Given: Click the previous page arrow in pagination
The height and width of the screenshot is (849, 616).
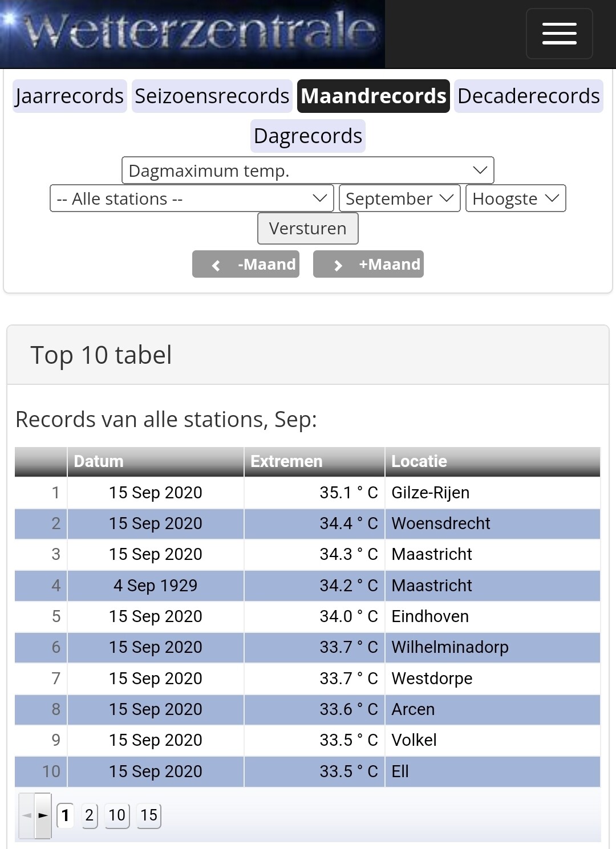Looking at the screenshot, I should 26,815.
